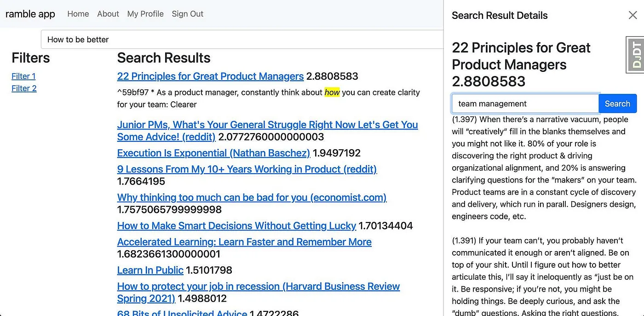644x316 pixels.
Task: Click the Search button in the details panel
Action: (x=618, y=103)
